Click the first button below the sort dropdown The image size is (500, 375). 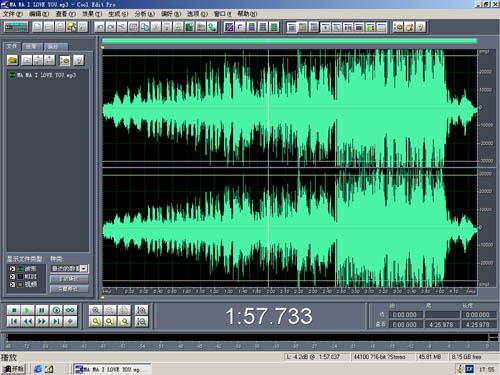(x=69, y=279)
